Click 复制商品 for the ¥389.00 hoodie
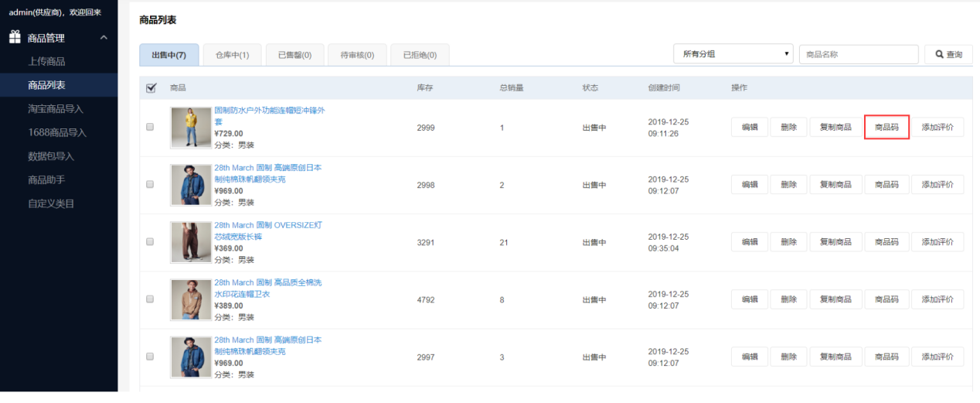This screenshot has height=403, width=980. click(x=835, y=299)
